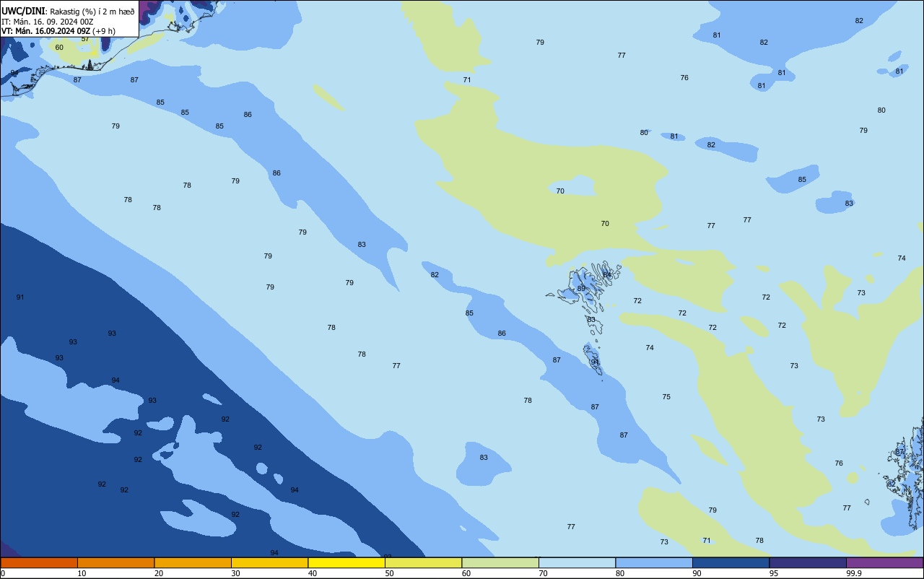The image size is (924, 579).
Task: Click the map humidity value 89
Action: (x=581, y=289)
